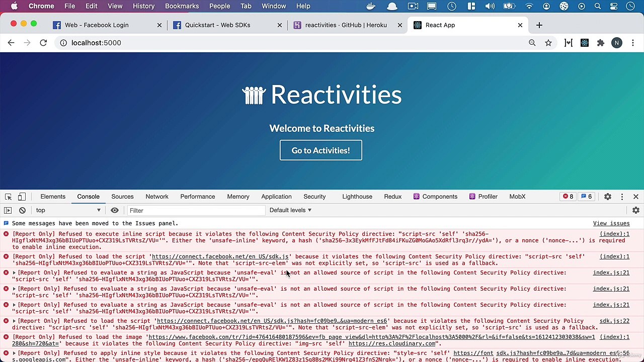Close the Web - Facebook Login tab

(159, 25)
